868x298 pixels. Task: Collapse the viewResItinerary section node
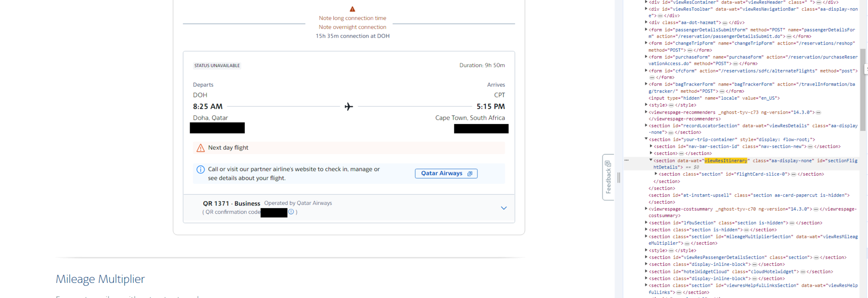(651, 160)
